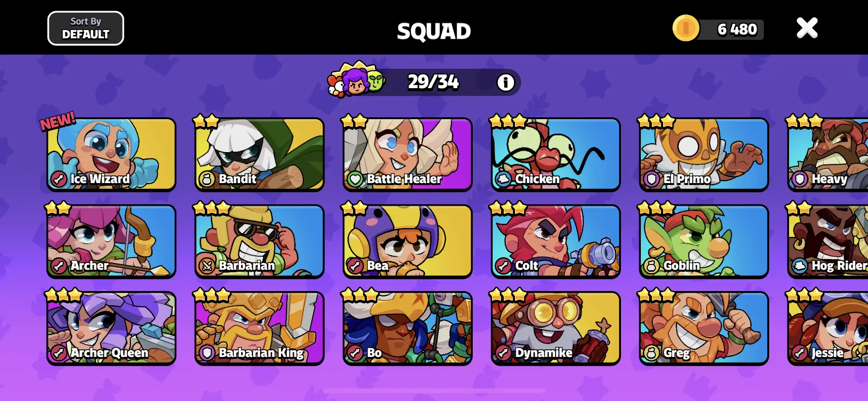
Task: Click the gold coin icon
Action: click(686, 28)
